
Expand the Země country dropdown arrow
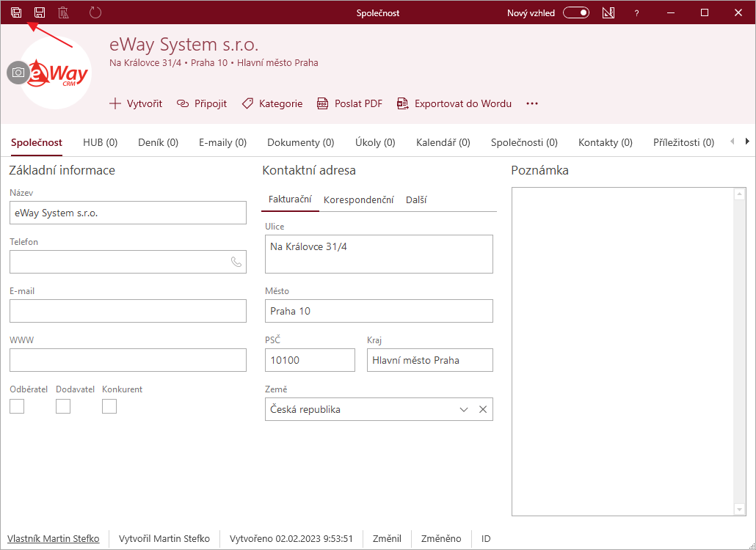pyautogui.click(x=464, y=409)
